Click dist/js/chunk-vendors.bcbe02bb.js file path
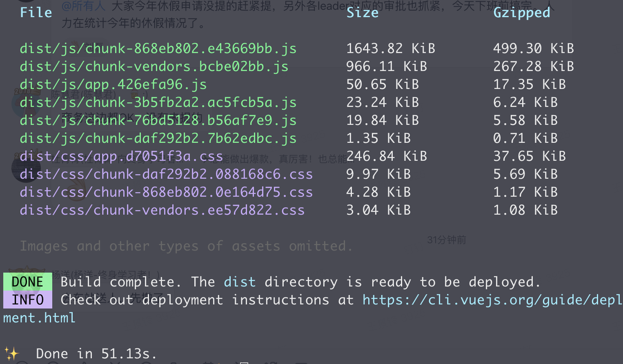Image resolution: width=623 pixels, height=364 pixels. click(x=154, y=67)
